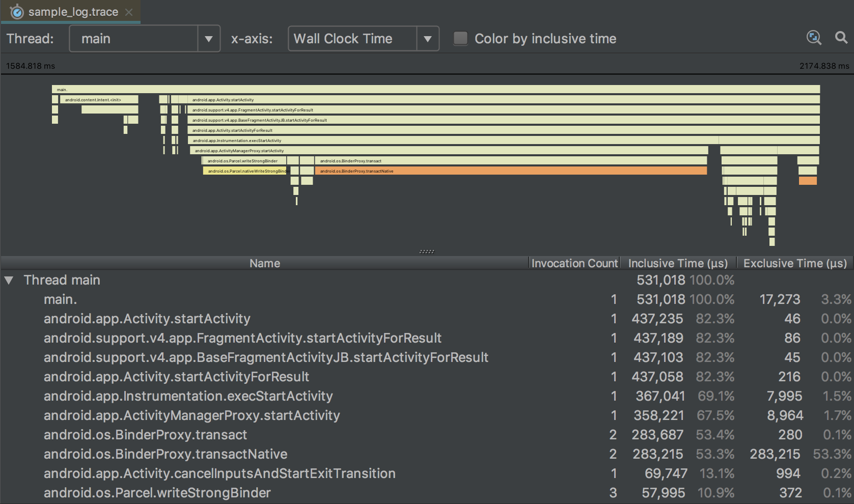854x504 pixels.
Task: Select the orange transactNative block in the chart
Action: coord(509,171)
